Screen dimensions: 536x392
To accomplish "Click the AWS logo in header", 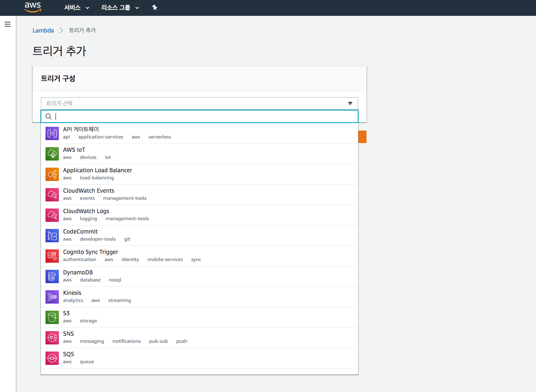I will (x=33, y=7).
